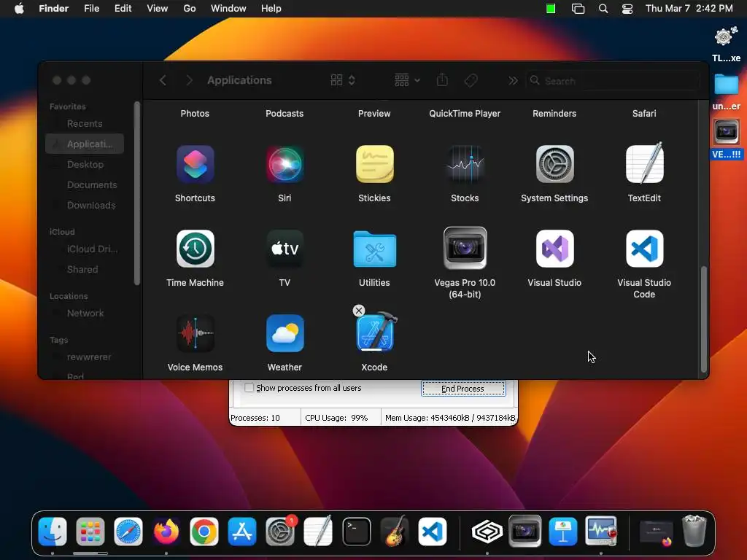The width and height of the screenshot is (747, 560).
Task: Select Recents in the sidebar
Action: [85, 124]
